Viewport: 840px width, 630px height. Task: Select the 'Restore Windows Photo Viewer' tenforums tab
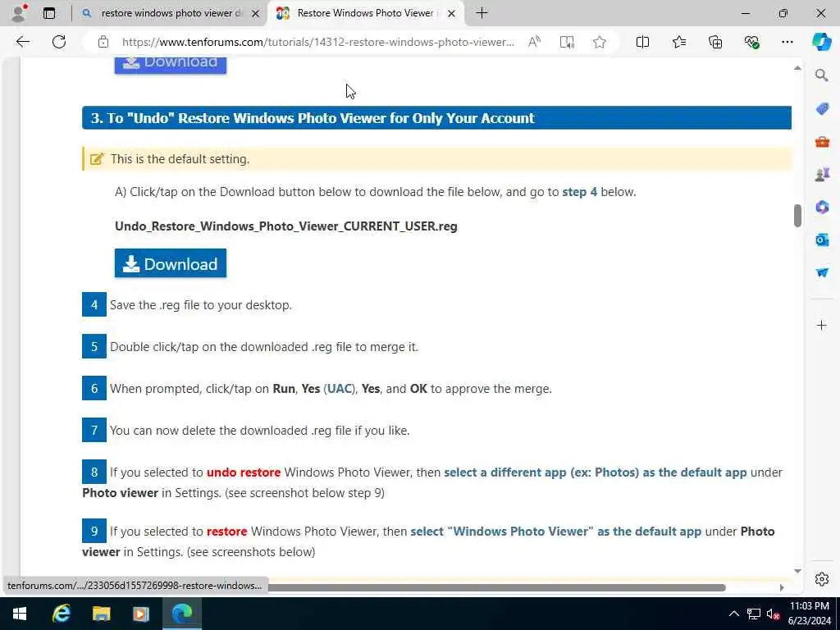pyautogui.click(x=367, y=13)
